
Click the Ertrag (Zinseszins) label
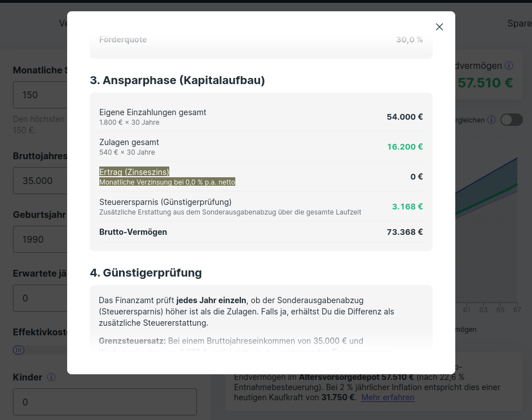click(134, 172)
